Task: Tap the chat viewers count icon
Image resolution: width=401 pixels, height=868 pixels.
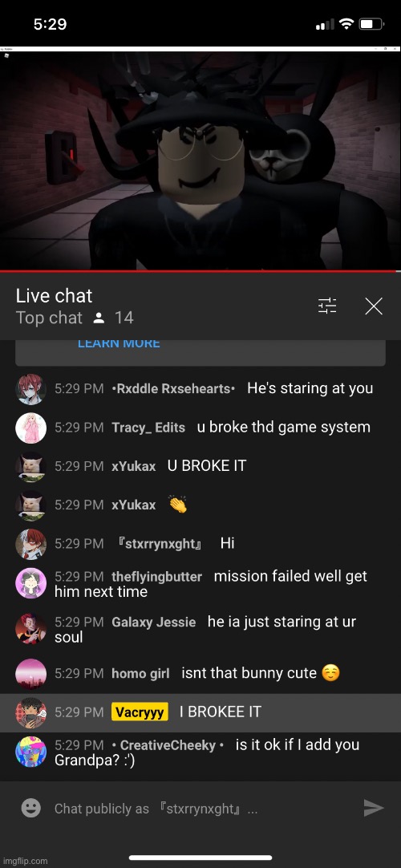Action: coord(99,318)
